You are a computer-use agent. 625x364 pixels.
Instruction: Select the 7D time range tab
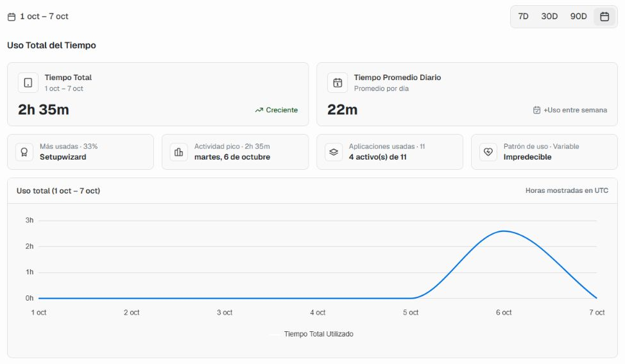pos(523,16)
